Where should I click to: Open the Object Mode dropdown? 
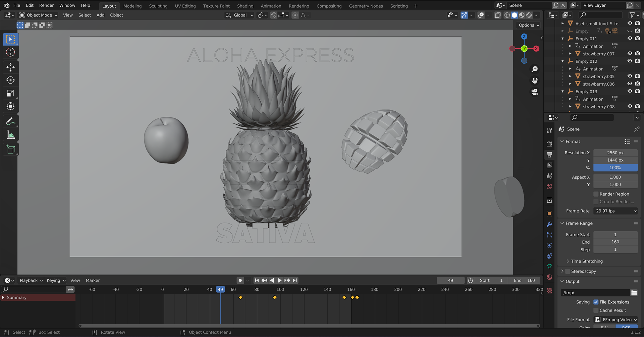[x=39, y=15]
